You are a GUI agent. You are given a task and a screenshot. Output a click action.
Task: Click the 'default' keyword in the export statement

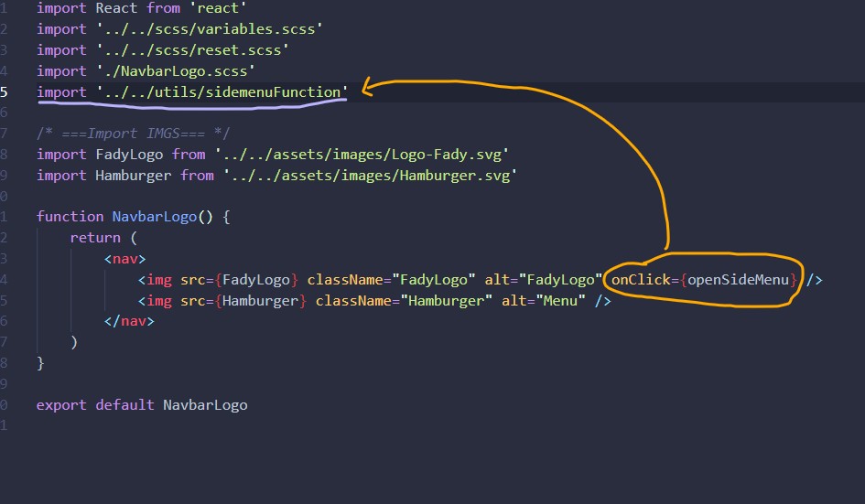pyautogui.click(x=124, y=404)
